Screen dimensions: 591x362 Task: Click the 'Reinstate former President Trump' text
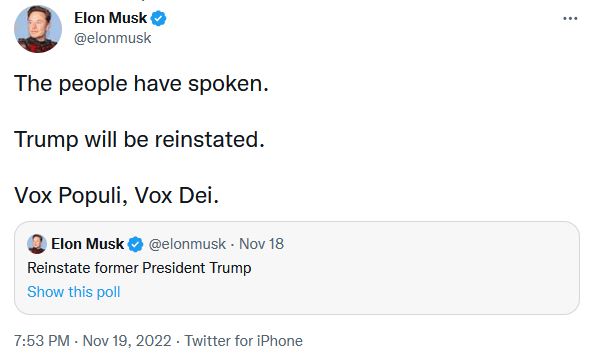coord(139,268)
